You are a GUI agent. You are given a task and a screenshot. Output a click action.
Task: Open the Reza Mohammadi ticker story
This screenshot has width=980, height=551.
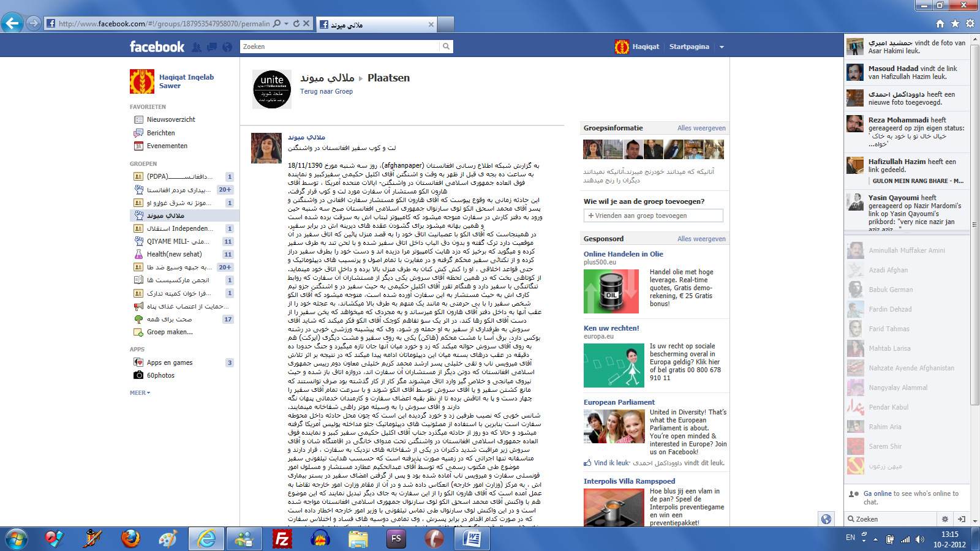(x=907, y=132)
